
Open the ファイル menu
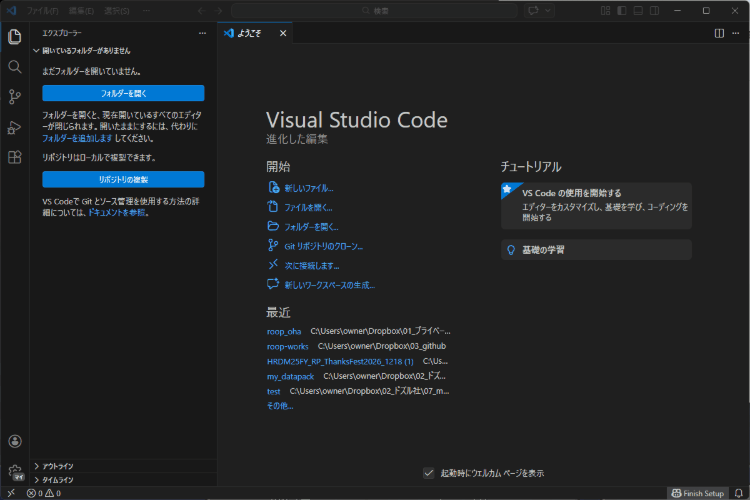pos(43,11)
